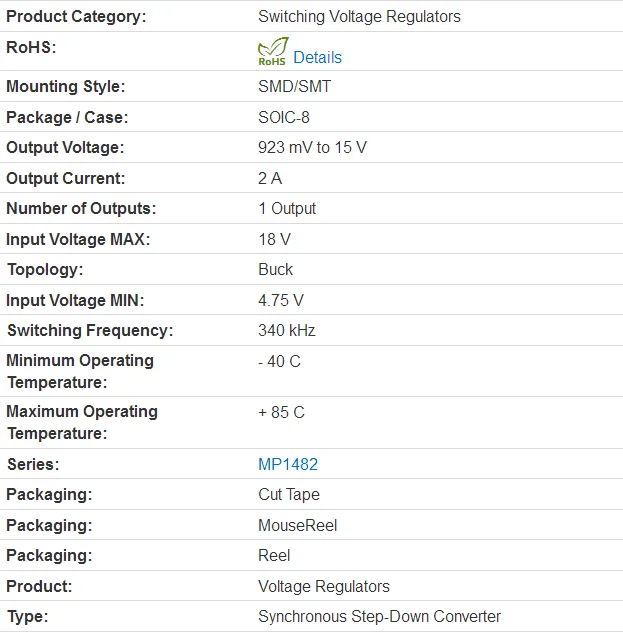This screenshot has height=632, width=623.
Task: Select the 1 Output value
Action: 287,208
